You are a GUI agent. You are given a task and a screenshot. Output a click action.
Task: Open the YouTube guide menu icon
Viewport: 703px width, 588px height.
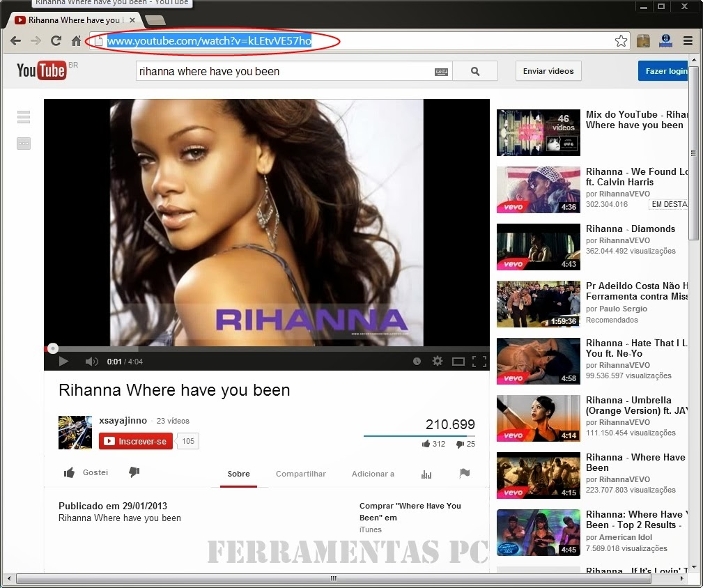coord(24,117)
